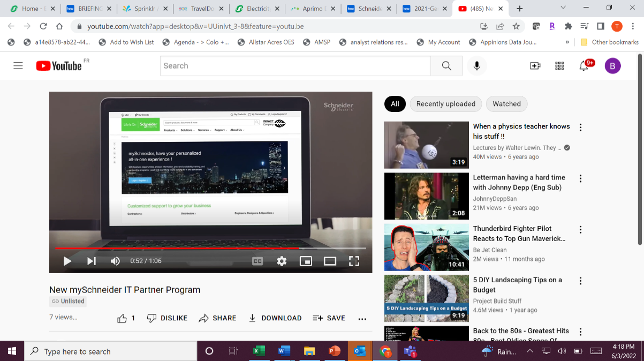Show more bookmarks chevron
The image size is (644, 361).
[567, 42]
